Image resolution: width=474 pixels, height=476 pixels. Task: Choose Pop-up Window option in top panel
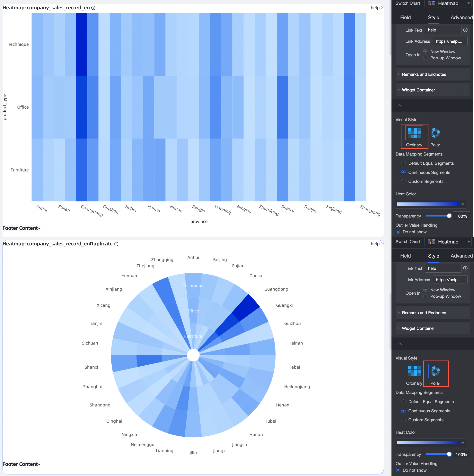tap(426, 58)
